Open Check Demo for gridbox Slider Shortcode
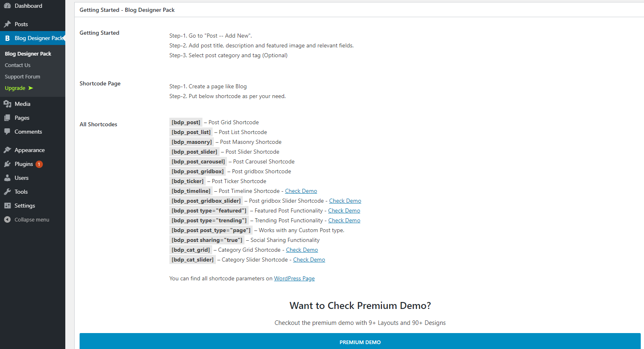The width and height of the screenshot is (644, 349). (x=345, y=201)
